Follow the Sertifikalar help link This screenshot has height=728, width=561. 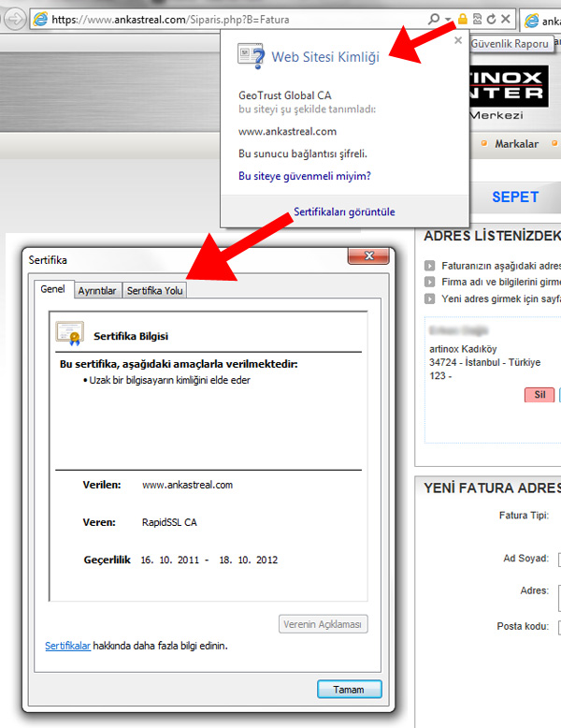click(67, 646)
